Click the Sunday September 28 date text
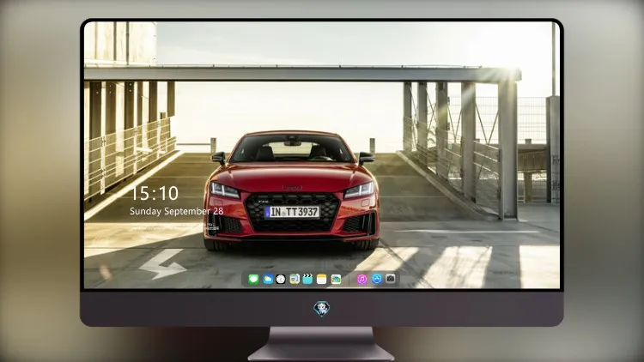This screenshot has width=644, height=362. [177, 211]
